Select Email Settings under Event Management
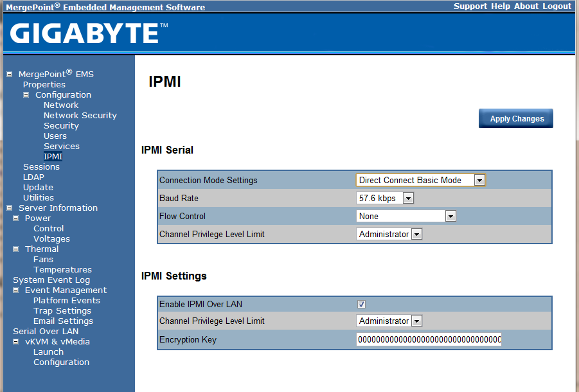 (x=63, y=321)
